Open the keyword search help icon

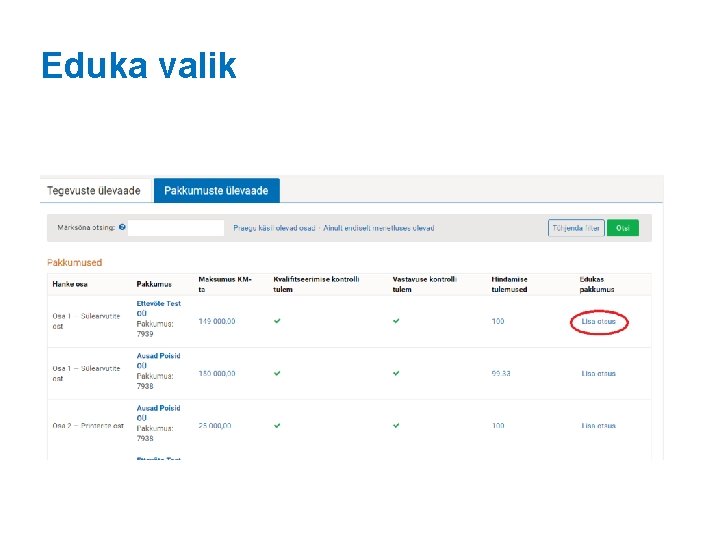point(122,227)
